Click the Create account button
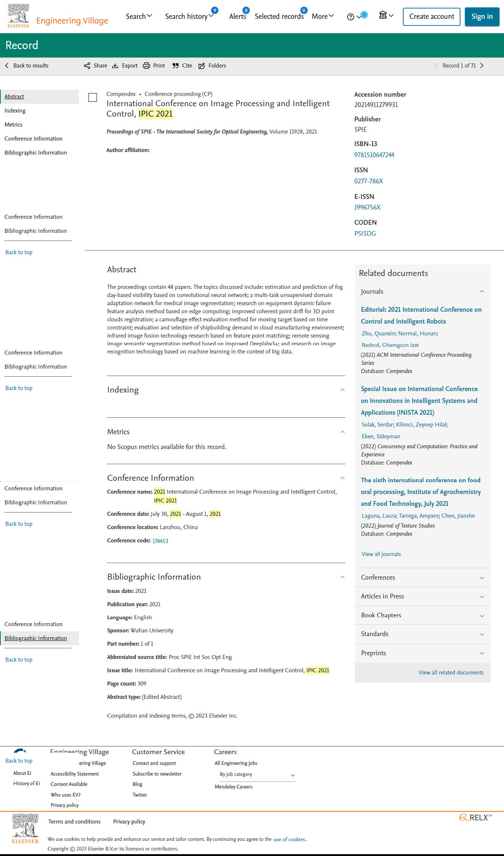504x856 pixels. point(431,17)
